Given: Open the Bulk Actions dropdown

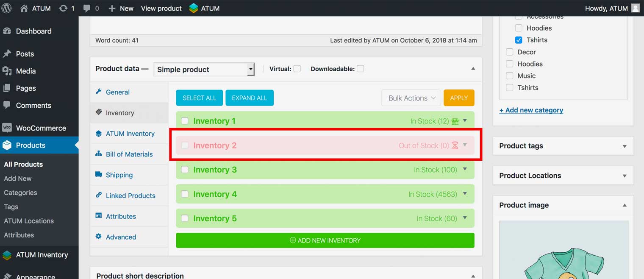Looking at the screenshot, I should click(411, 98).
